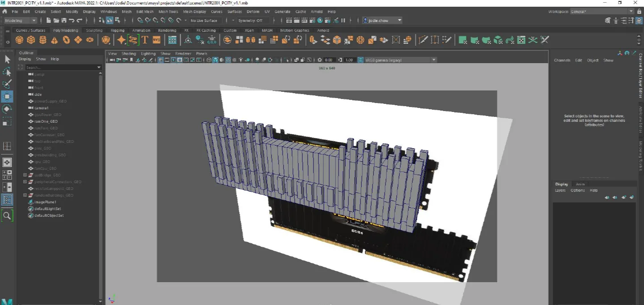Select the Paint Selection tool
Screen dimensions: 644x305
[x=7, y=84]
